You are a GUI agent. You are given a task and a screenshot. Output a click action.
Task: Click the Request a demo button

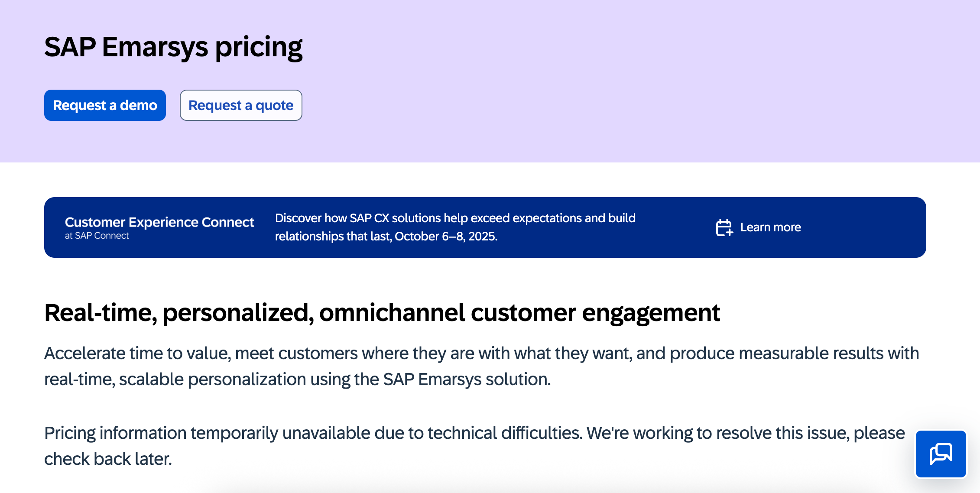[105, 105]
